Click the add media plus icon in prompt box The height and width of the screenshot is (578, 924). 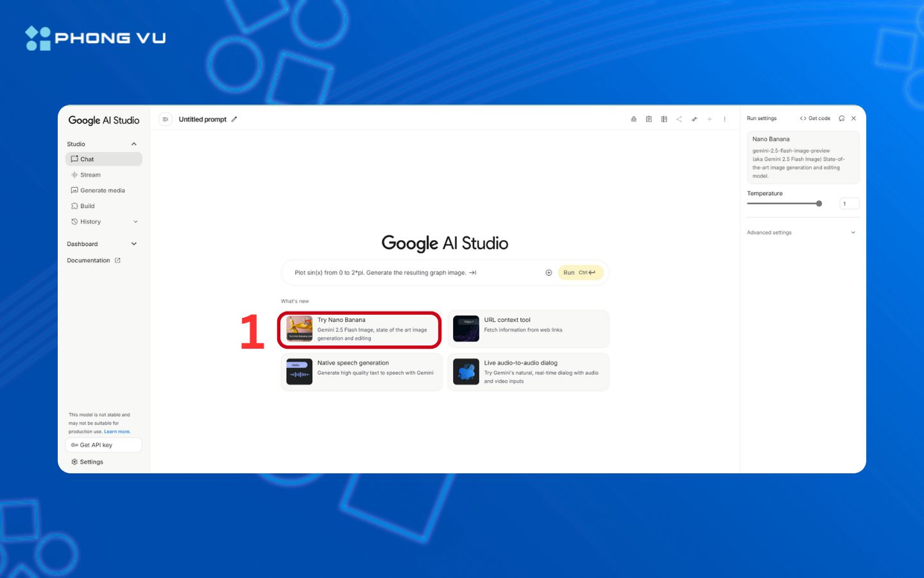tap(549, 273)
